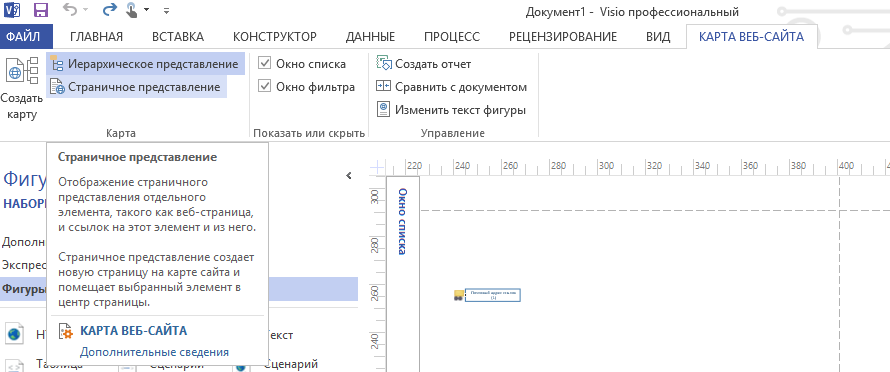Switch to the РЕЦЕНЗИРОВАНИЕ tab

click(562, 37)
